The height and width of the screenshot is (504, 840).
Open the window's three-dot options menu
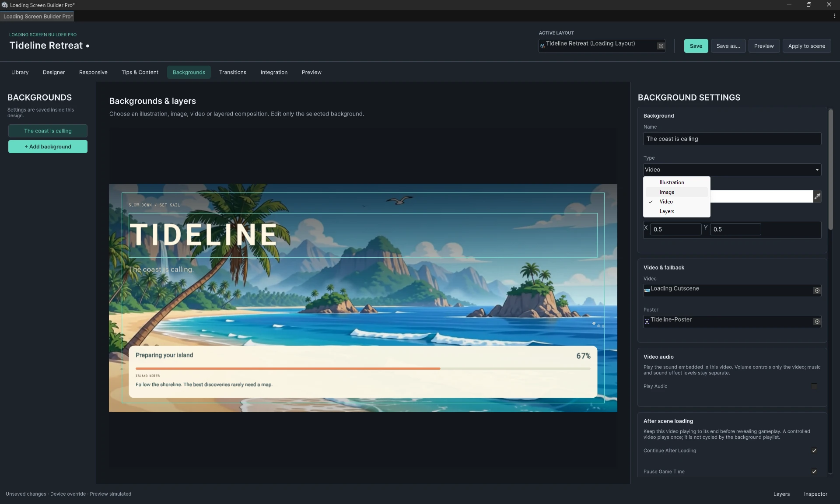coord(834,16)
